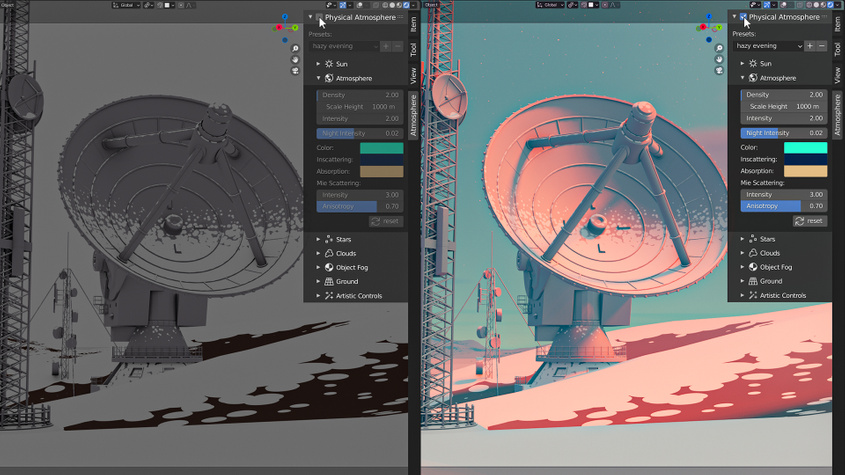Click the Sun icon in right panel
The height and width of the screenshot is (475, 845).
753,63
